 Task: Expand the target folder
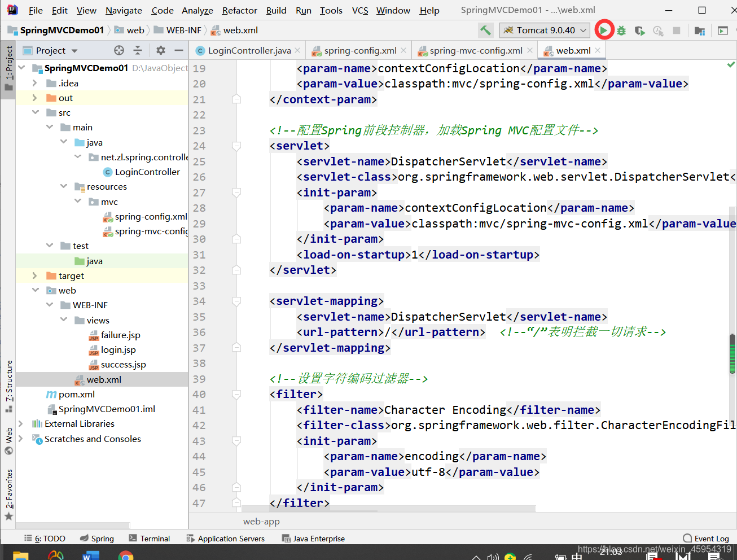coord(35,275)
